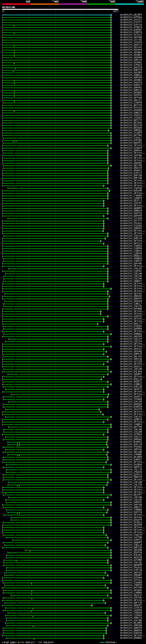Select the UniRef100_Q0PXW1 label
Viewport: 146px width, 644px height.
click(x=131, y=155)
